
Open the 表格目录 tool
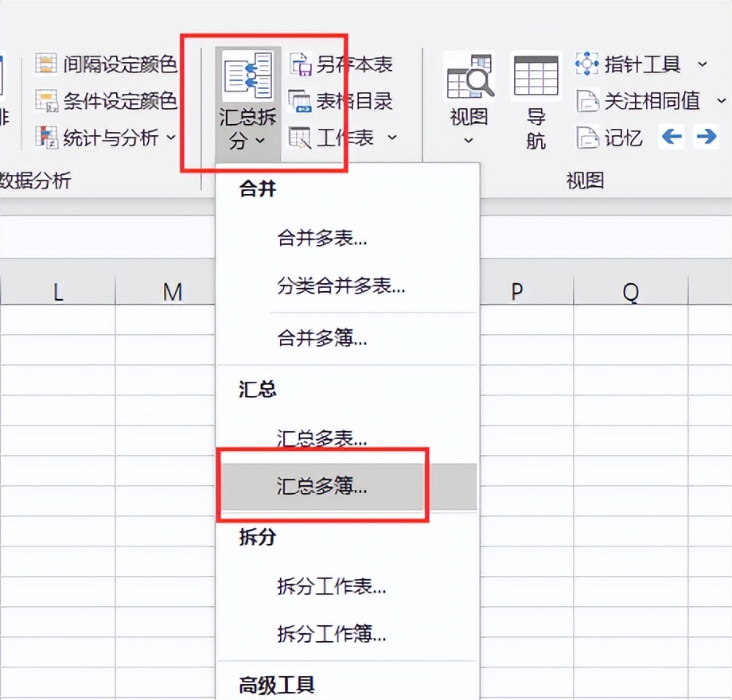300,101
